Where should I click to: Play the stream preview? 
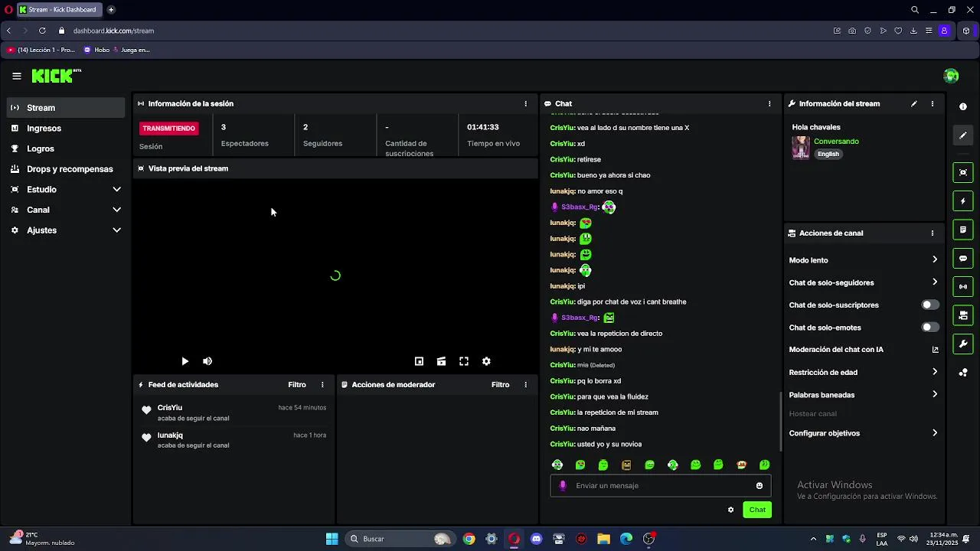coord(185,361)
